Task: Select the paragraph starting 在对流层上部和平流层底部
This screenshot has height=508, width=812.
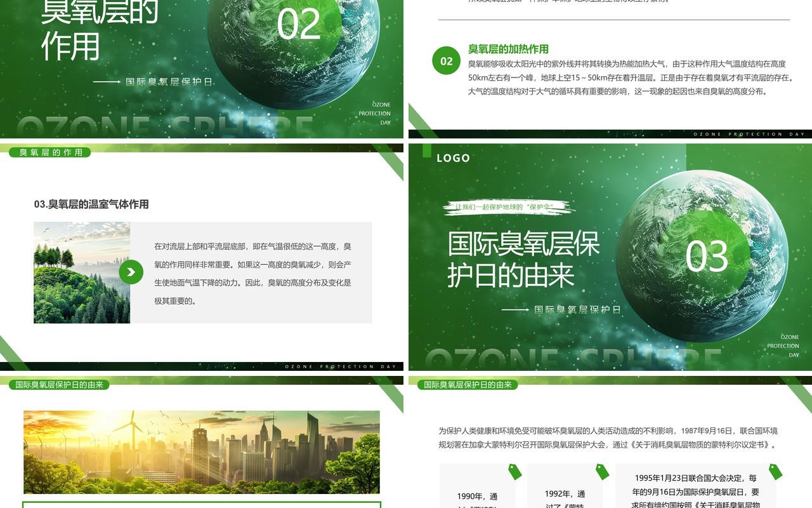Action: tap(252, 274)
